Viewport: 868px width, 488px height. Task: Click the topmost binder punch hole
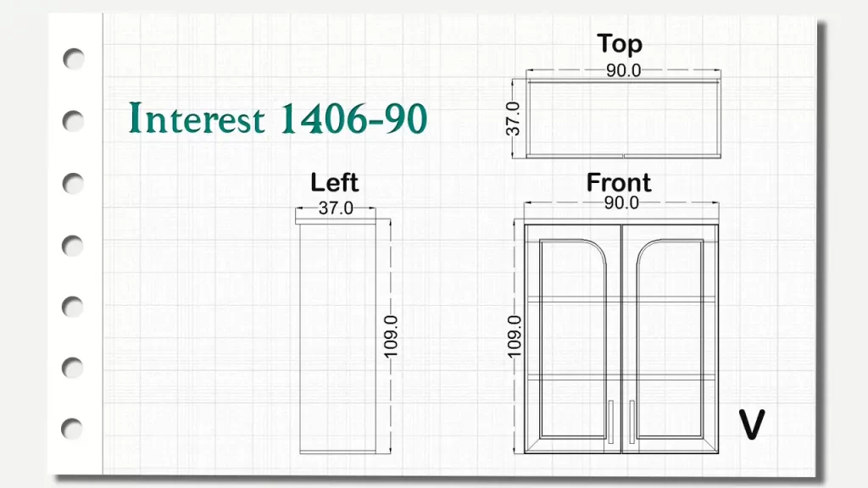click(x=75, y=59)
